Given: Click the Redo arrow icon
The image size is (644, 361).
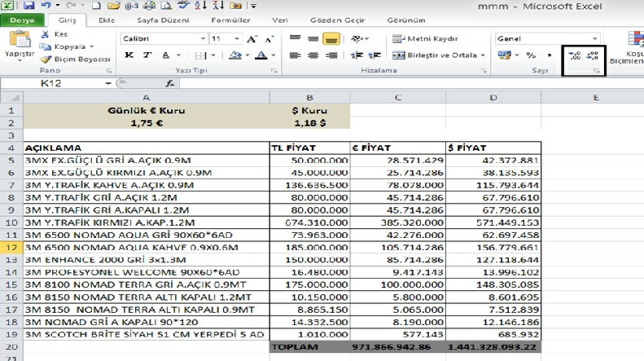Looking at the screenshot, I should [x=71, y=6].
